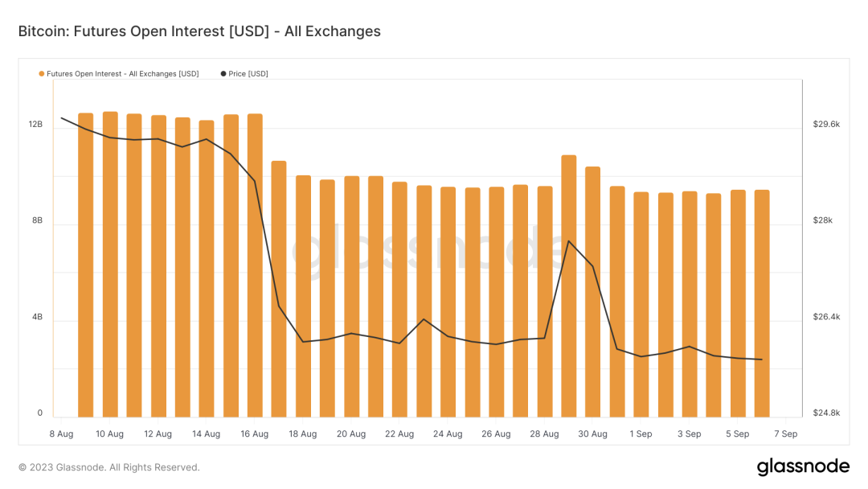
Task: Select the open interest bar for 18 Aug
Action: pos(303,298)
